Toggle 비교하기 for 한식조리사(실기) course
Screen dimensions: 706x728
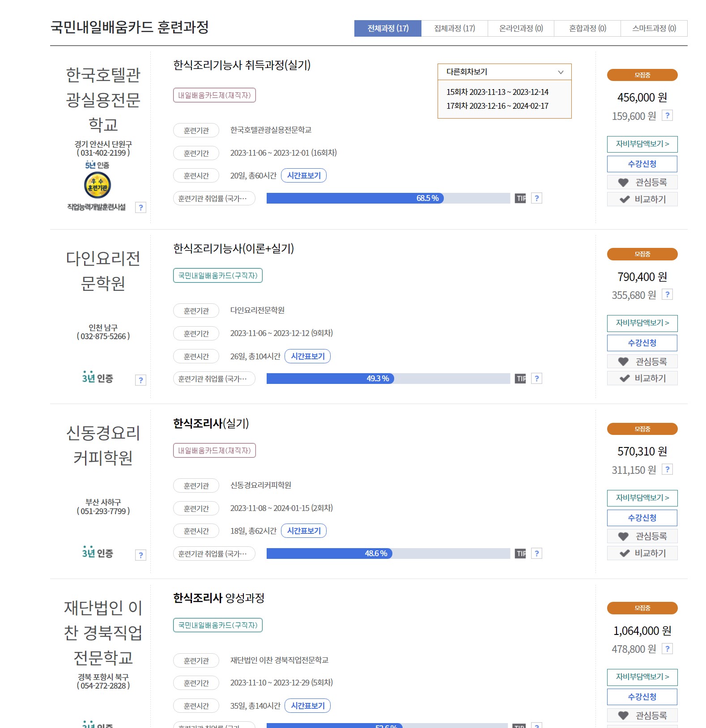(642, 553)
